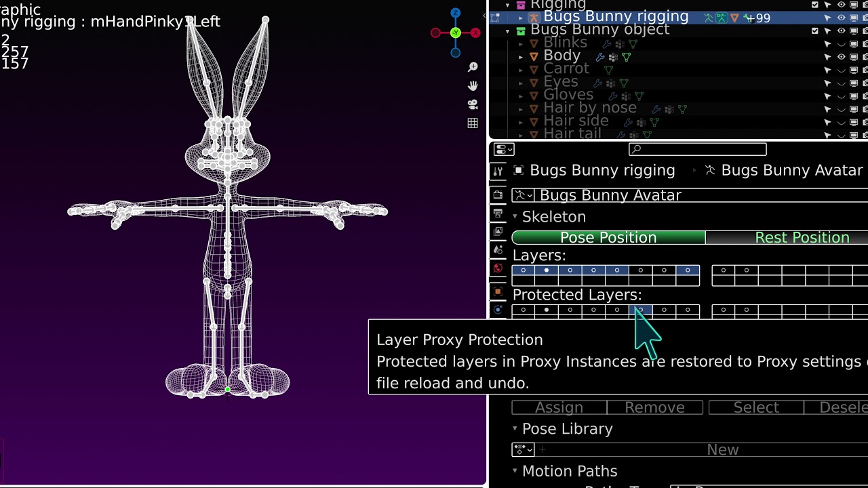Expand the Carrot object row
Screen dimensions: 868x488
pos(521,70)
